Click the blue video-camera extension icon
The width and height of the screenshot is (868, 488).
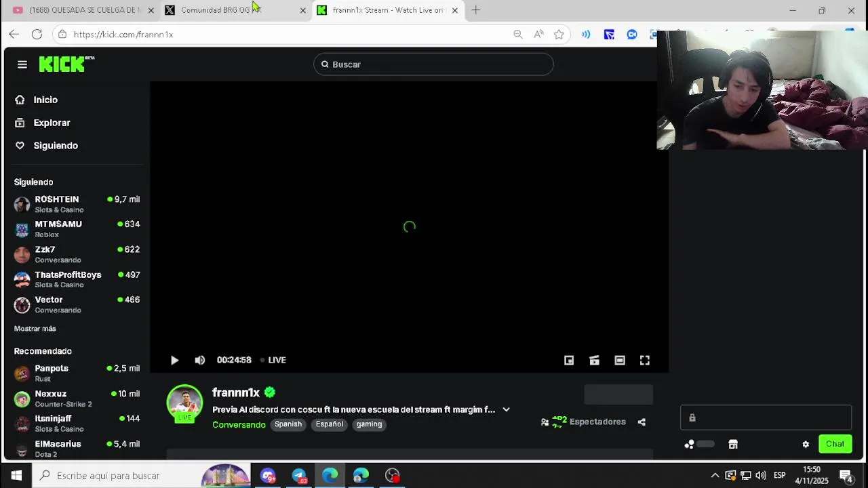(632, 34)
